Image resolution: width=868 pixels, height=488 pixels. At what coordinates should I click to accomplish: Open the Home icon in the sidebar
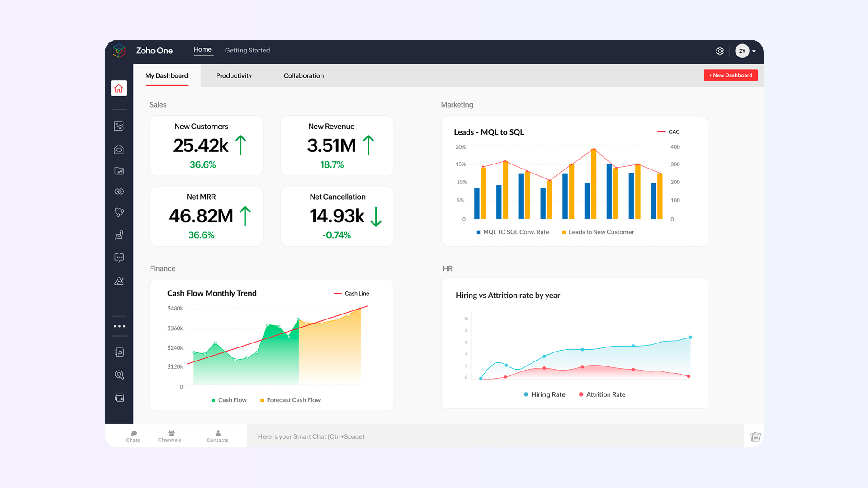pos(119,88)
